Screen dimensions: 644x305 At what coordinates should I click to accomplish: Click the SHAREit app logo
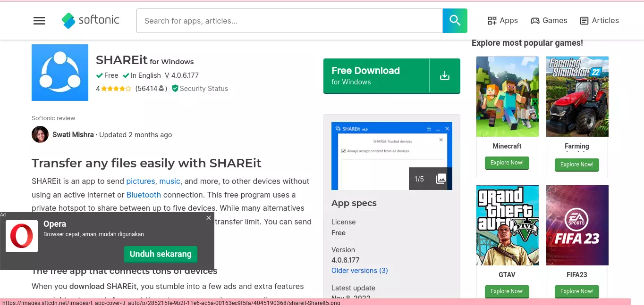pyautogui.click(x=60, y=73)
